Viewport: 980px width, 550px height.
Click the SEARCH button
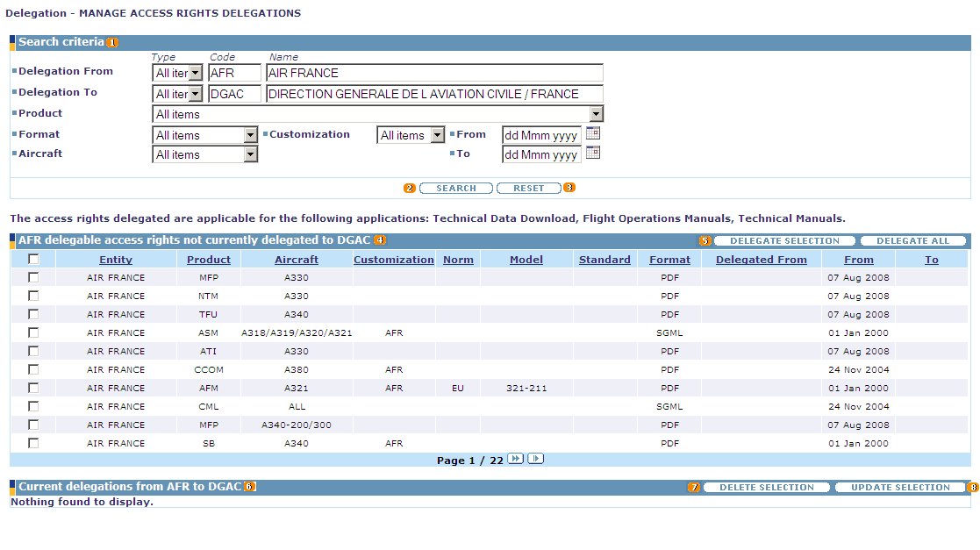(456, 188)
